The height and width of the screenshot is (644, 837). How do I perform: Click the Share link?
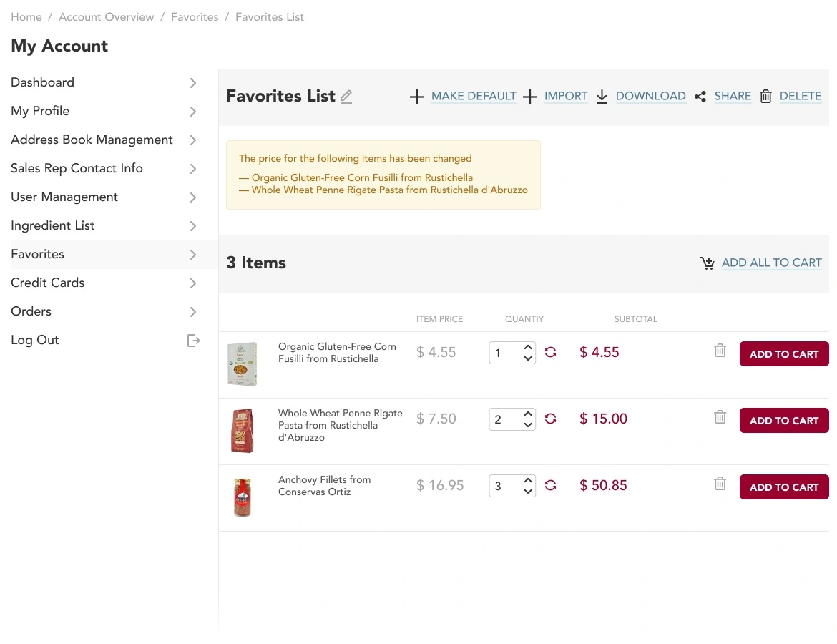pos(733,96)
